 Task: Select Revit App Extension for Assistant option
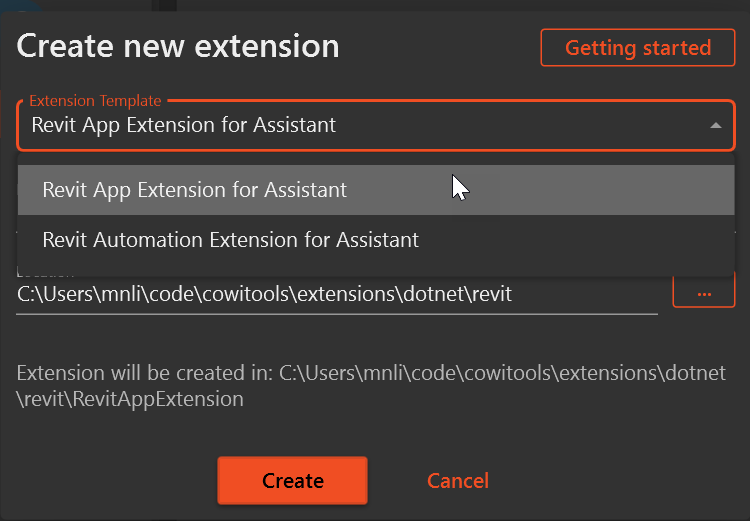[195, 190]
